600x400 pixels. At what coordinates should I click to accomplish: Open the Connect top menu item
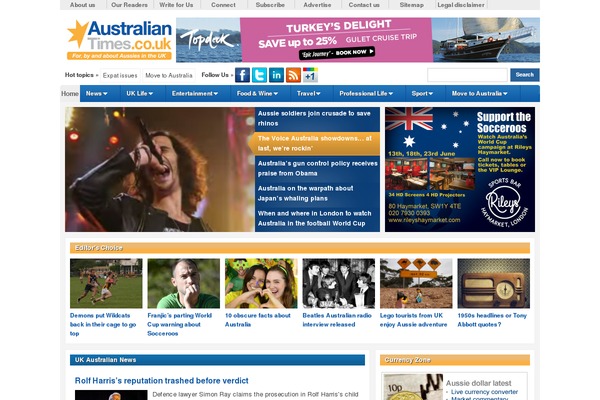point(223,5)
